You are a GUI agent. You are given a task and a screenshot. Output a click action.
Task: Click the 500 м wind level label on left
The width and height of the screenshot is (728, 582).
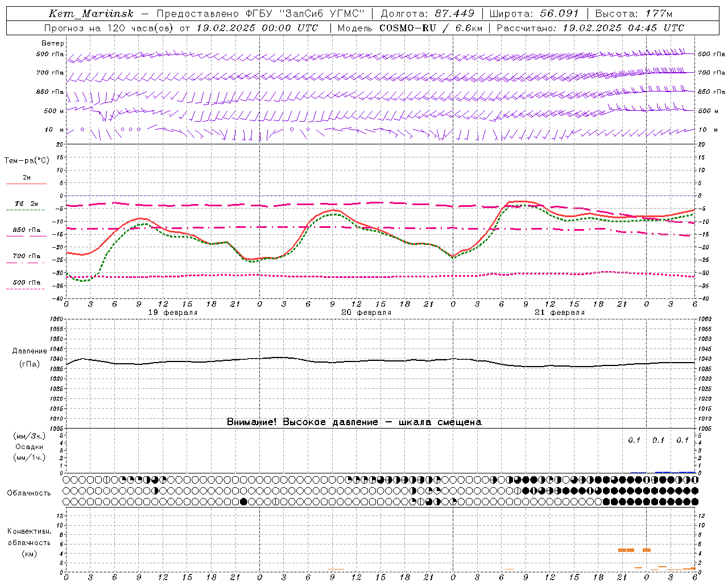(x=54, y=111)
